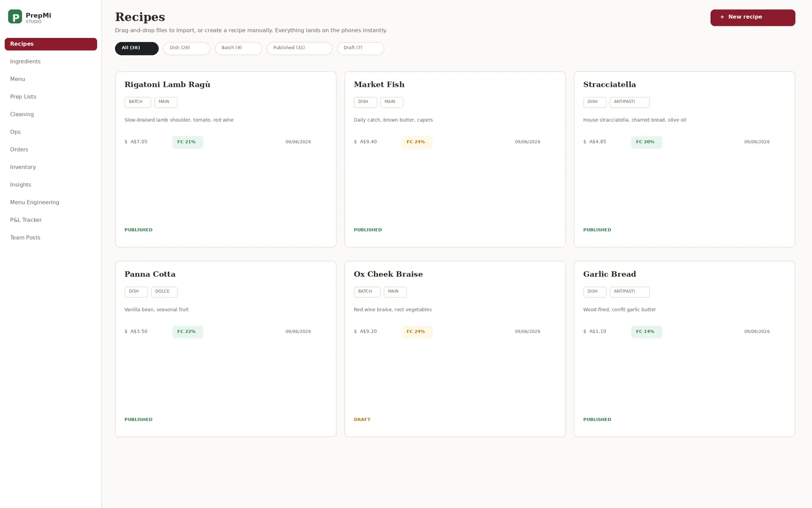
Task: Open the Recipes sidebar section
Action: (x=51, y=44)
